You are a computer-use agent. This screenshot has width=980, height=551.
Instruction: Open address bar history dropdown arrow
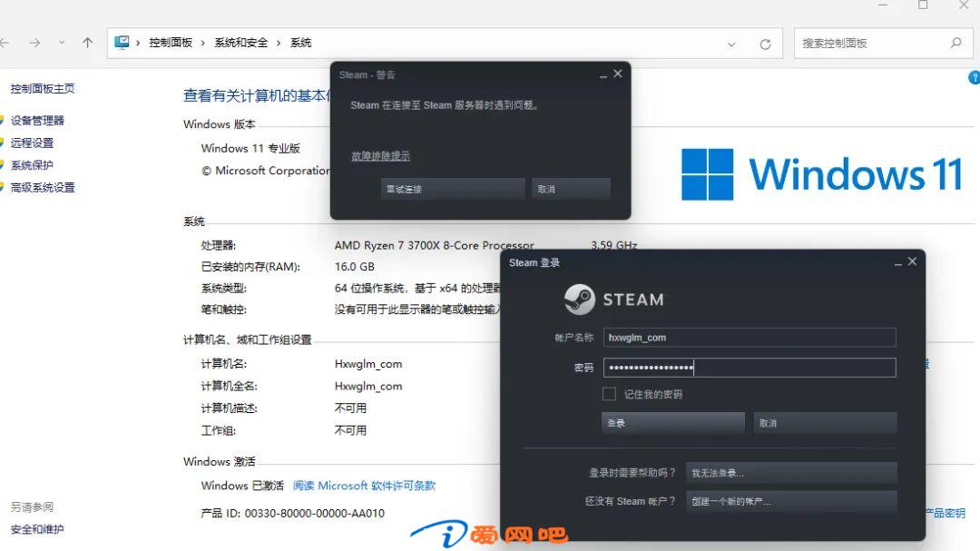(731, 44)
